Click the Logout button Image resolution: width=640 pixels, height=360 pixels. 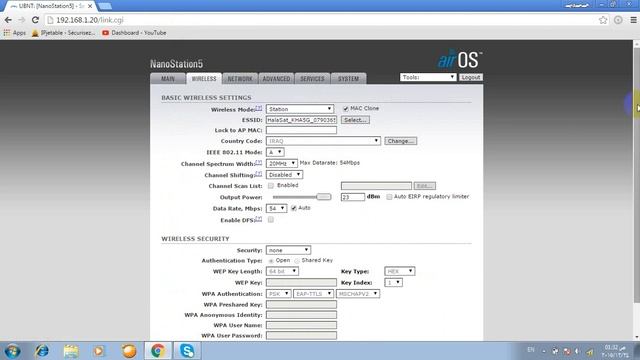coord(471,77)
